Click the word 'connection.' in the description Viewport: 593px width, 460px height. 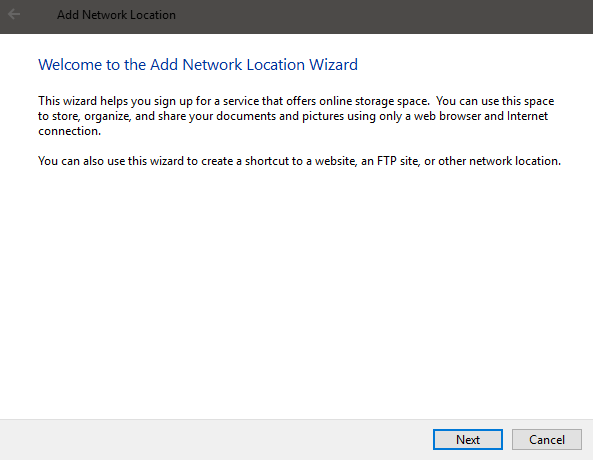(70, 131)
